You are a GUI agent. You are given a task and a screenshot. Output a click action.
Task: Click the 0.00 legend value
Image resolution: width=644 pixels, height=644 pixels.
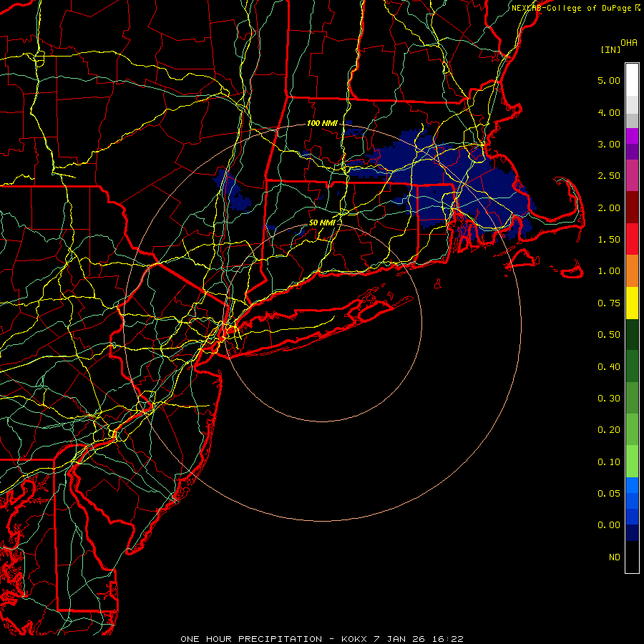[x=609, y=525]
